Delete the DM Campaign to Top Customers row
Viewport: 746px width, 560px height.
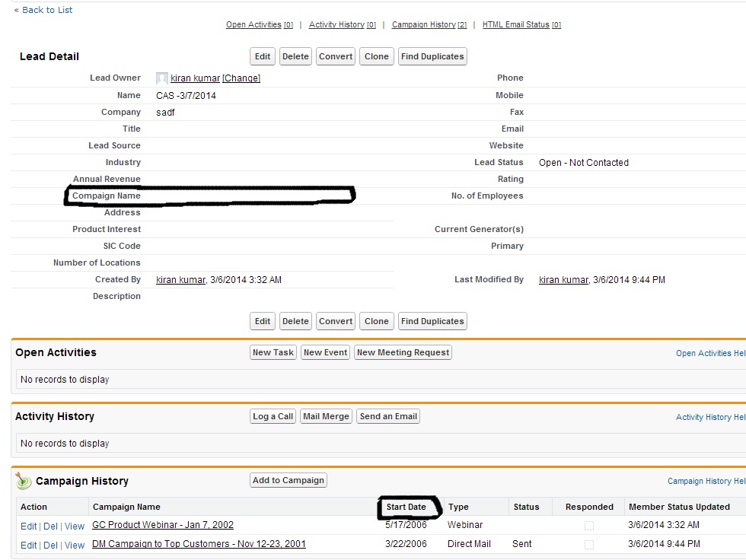50,546
